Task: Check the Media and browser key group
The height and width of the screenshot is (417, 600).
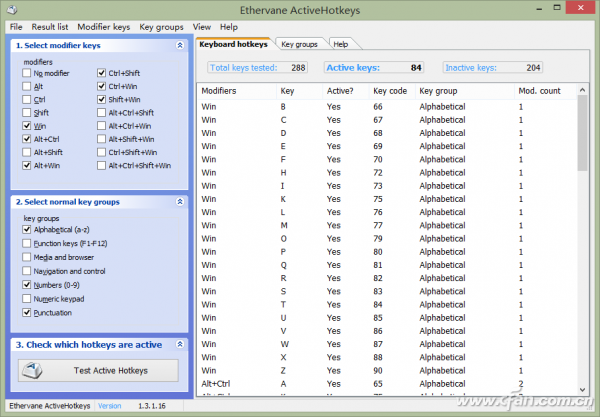Action: (x=27, y=257)
